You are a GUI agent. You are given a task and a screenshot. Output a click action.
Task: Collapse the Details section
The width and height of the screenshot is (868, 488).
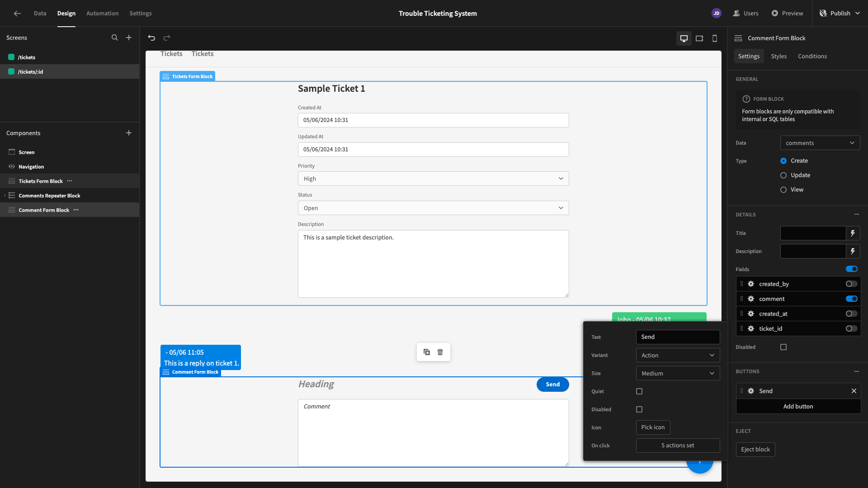pyautogui.click(x=856, y=214)
